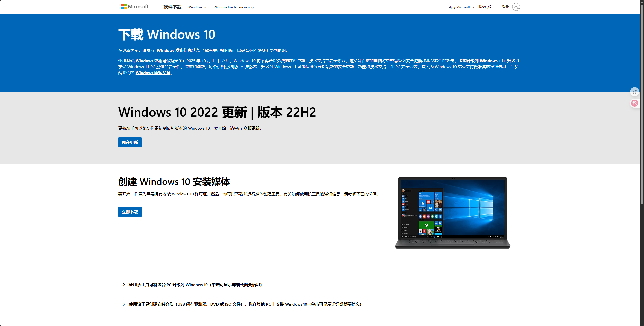Viewport: 644px width, 326px height.
Task: Click the sign-in account avatar icon
Action: coord(516,7)
